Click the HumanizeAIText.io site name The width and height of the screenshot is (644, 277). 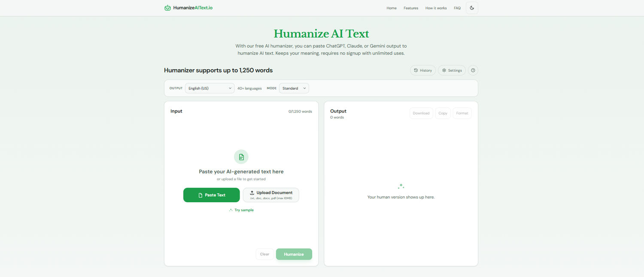(193, 8)
